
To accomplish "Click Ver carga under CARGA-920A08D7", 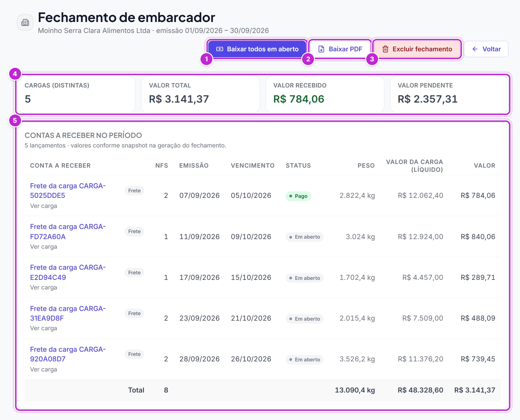I will coord(43,369).
